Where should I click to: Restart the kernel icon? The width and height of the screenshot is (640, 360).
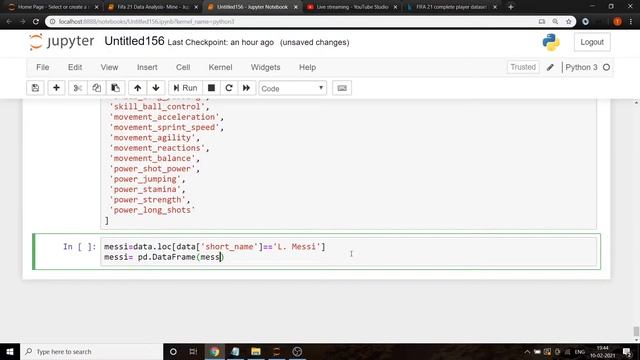pos(229,88)
